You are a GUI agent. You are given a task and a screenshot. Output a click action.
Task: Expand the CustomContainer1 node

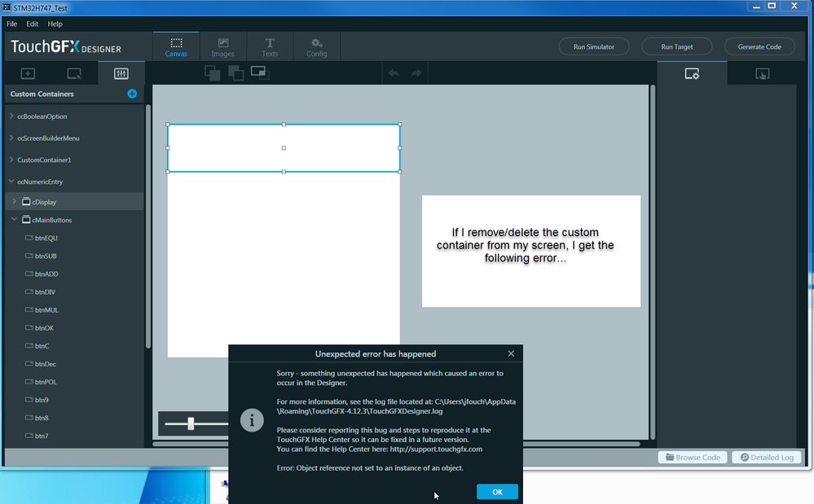11,160
